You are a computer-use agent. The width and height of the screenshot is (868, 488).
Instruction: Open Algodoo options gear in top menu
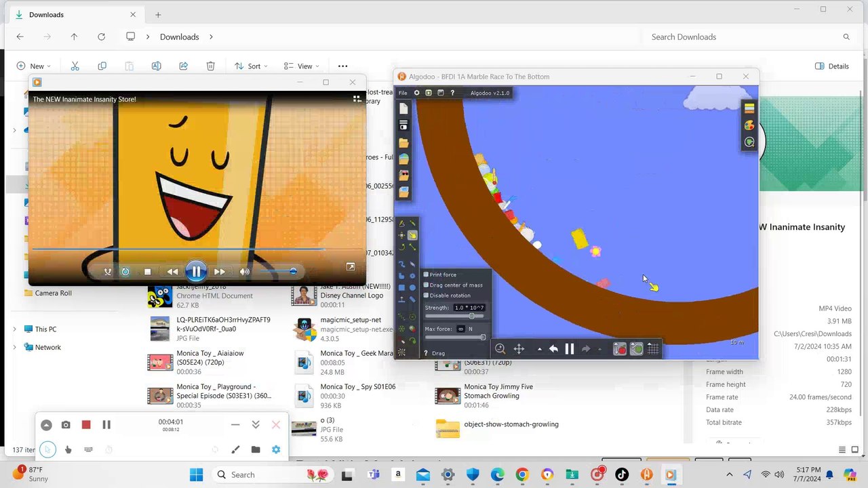click(x=416, y=93)
